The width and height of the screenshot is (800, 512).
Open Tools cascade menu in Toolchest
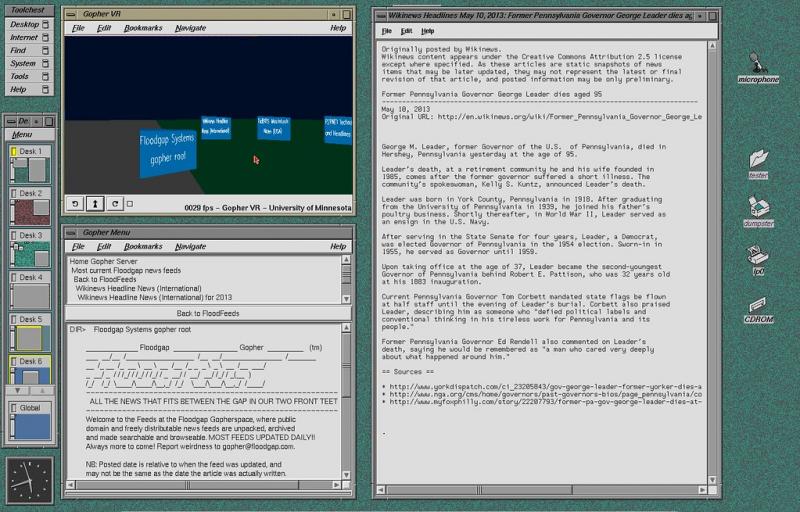pyautogui.click(x=29, y=76)
